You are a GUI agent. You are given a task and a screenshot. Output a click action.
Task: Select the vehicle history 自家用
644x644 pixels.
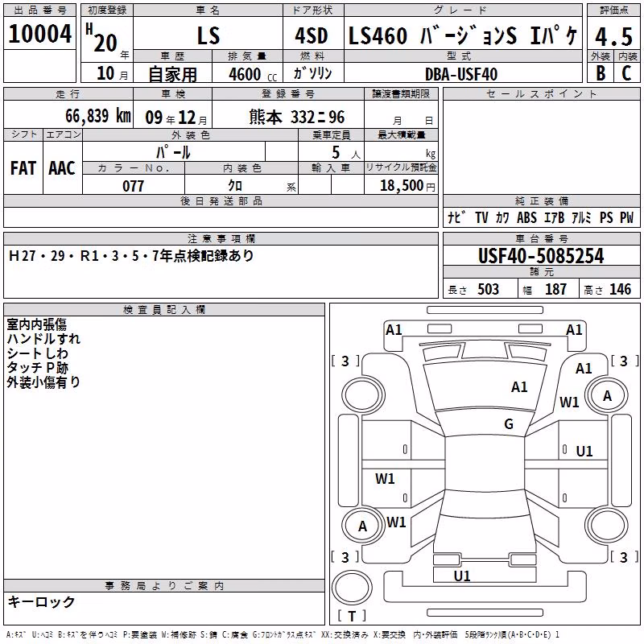172,74
